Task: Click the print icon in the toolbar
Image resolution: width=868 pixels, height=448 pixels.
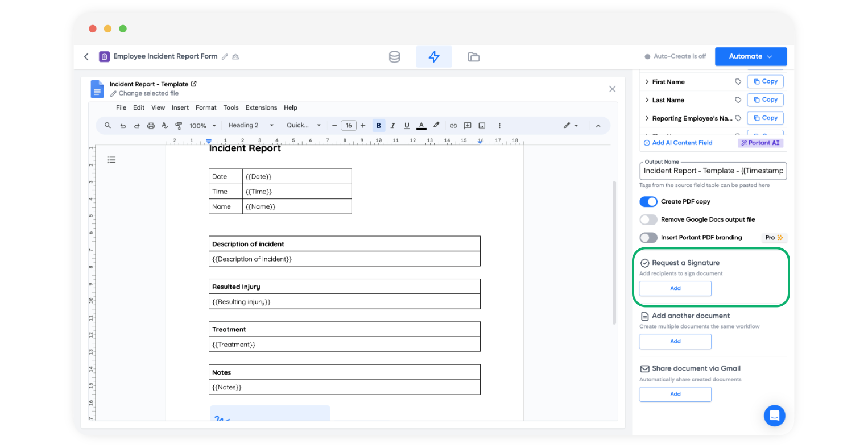Action: (x=151, y=126)
